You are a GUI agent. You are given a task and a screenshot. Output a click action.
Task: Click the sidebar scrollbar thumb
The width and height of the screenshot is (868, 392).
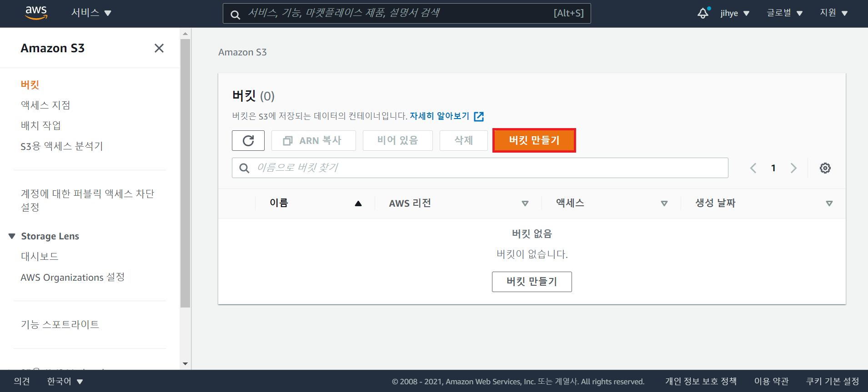click(x=185, y=174)
